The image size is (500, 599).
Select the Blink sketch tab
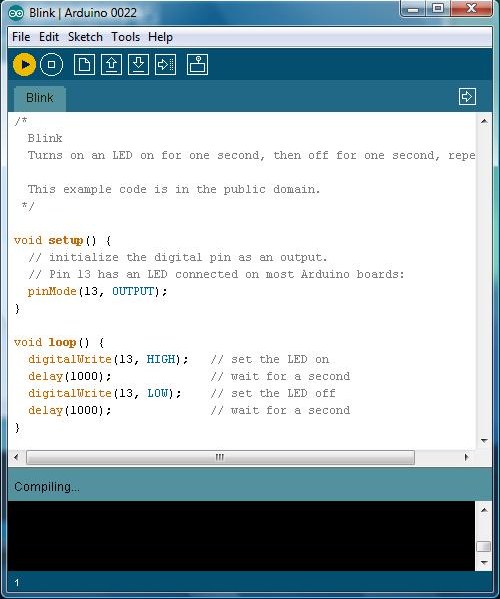pyautogui.click(x=40, y=98)
